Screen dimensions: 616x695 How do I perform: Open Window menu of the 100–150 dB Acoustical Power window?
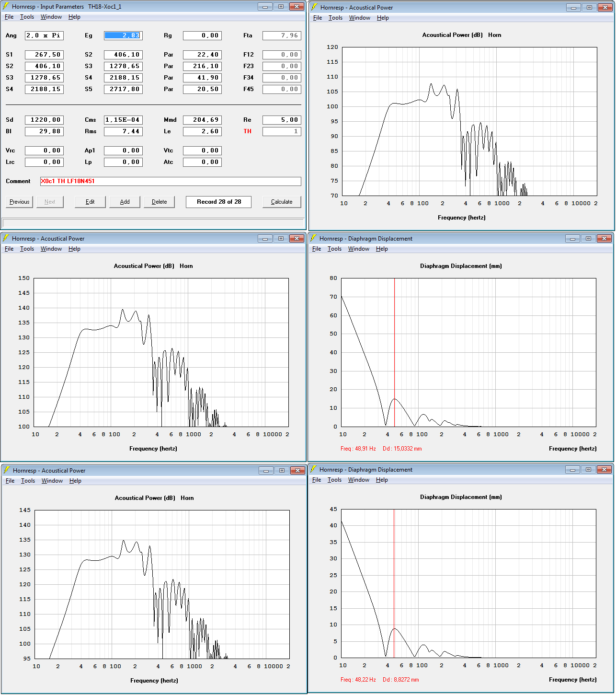[x=51, y=249]
